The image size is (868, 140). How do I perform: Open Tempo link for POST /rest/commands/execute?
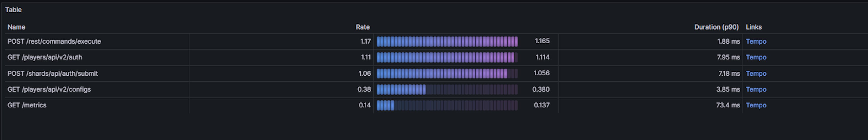pos(756,41)
